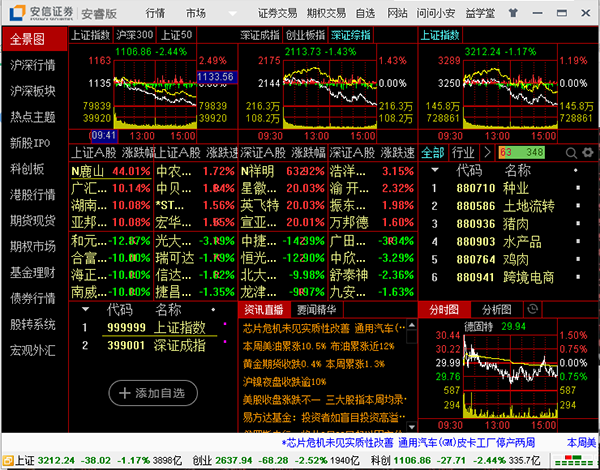Select 期权市场 in the sidebar
This screenshot has height=470, width=600.
33,247
